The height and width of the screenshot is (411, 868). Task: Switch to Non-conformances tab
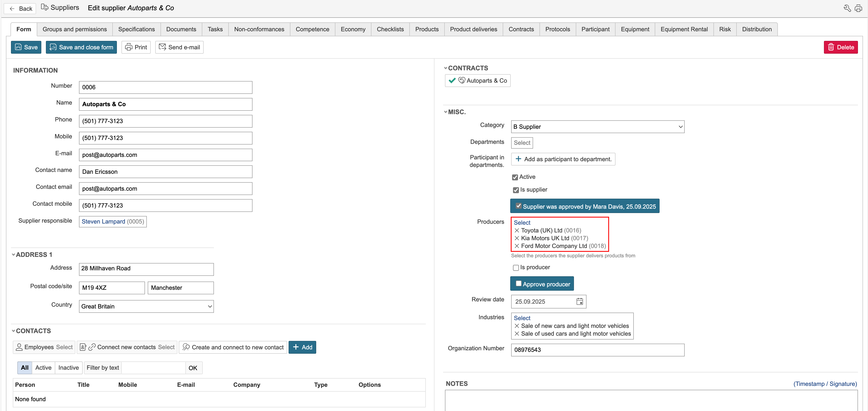click(x=259, y=29)
